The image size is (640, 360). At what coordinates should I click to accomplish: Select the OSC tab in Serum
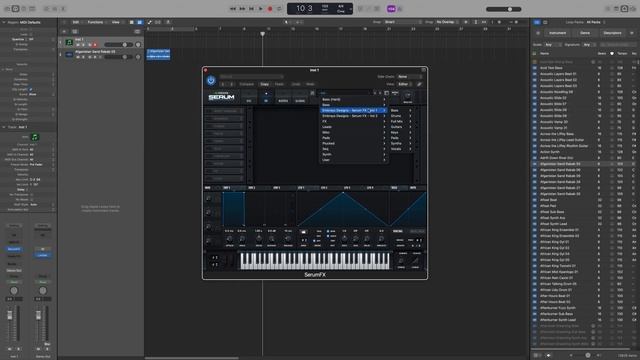coord(249,97)
